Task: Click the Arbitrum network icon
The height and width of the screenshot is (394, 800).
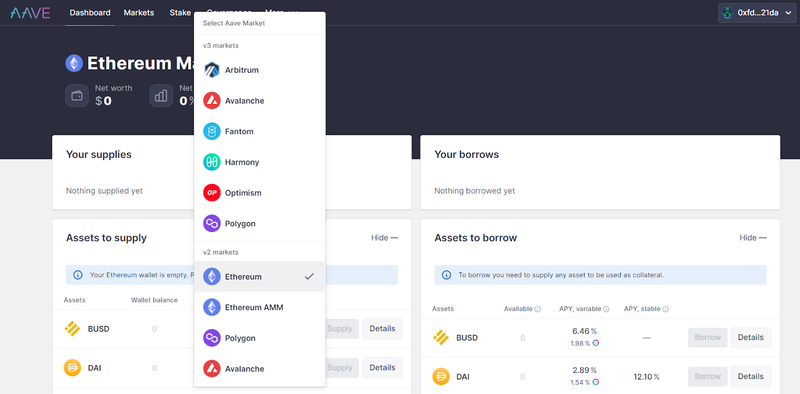Action: click(212, 70)
